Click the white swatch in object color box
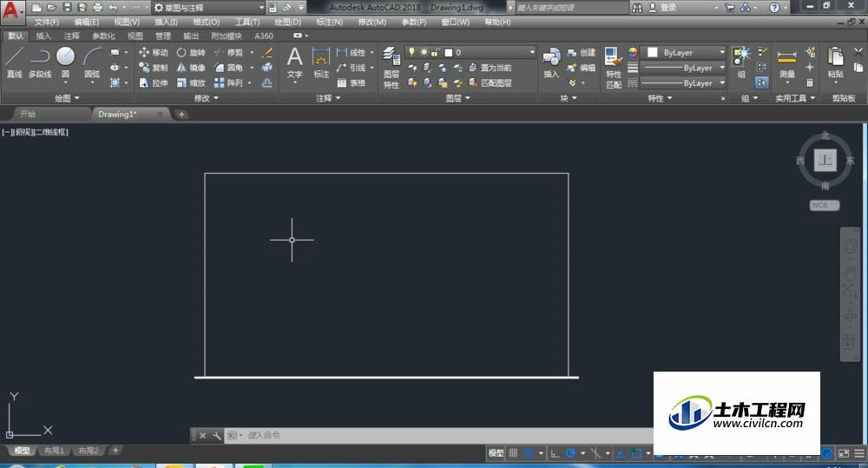The height and width of the screenshot is (468, 868). [x=653, y=52]
